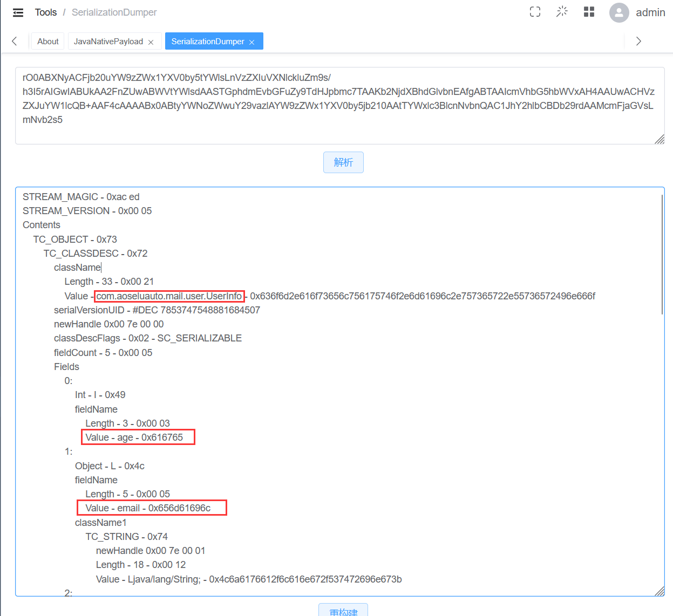The image size is (673, 616).
Task: Click the admin user avatar icon
Action: click(619, 12)
